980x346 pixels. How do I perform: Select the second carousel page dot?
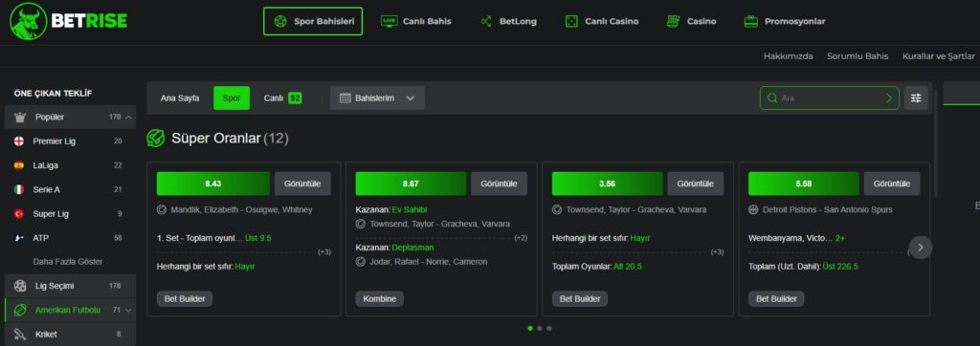[x=540, y=328]
